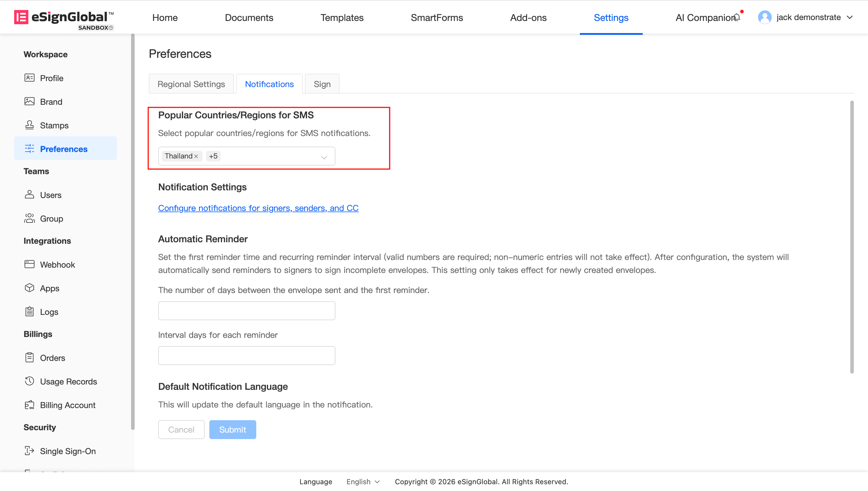Screen dimensions: 868x491
Task: Expand the SMS countries dropdown
Action: tap(324, 157)
